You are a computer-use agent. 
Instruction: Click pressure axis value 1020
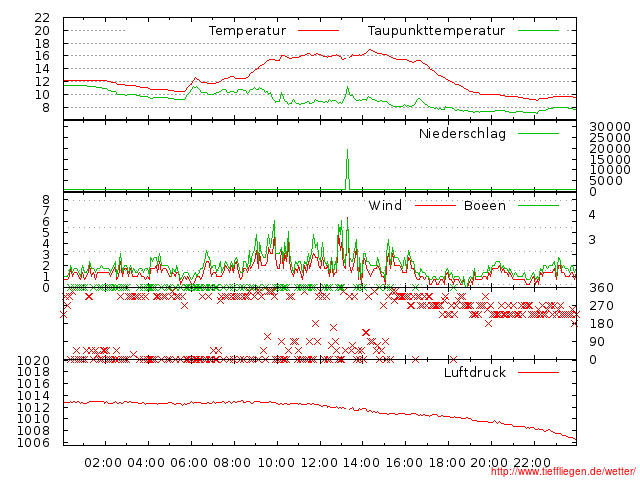[33, 361]
